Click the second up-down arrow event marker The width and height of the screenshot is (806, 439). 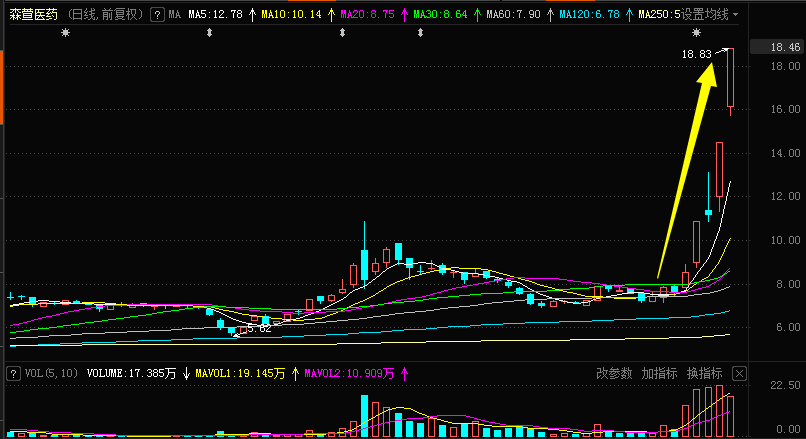tap(343, 34)
